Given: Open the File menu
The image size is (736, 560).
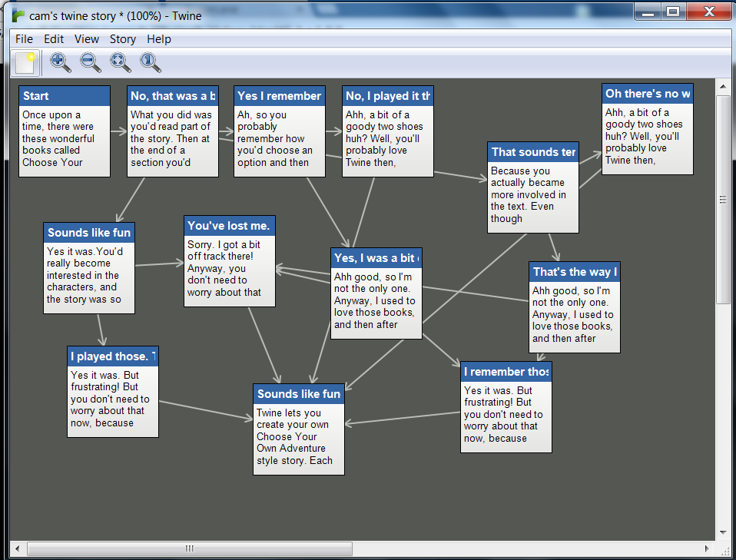Looking at the screenshot, I should pyautogui.click(x=24, y=39).
